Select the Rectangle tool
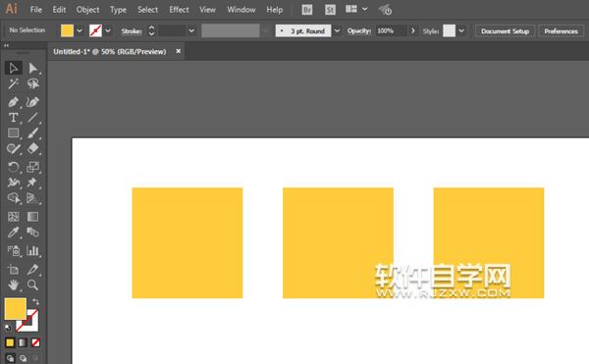This screenshot has height=364, width=589. click(x=13, y=132)
